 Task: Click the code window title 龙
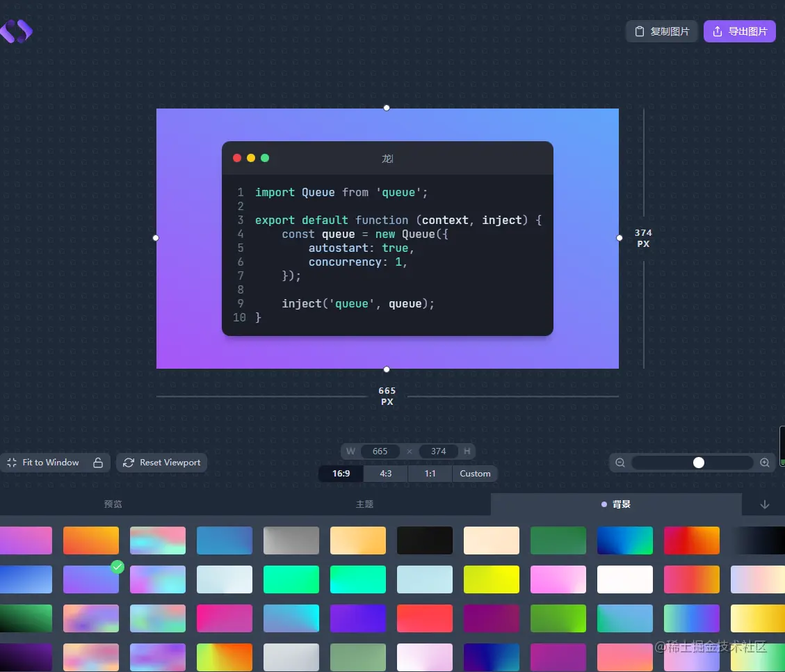pyautogui.click(x=387, y=159)
